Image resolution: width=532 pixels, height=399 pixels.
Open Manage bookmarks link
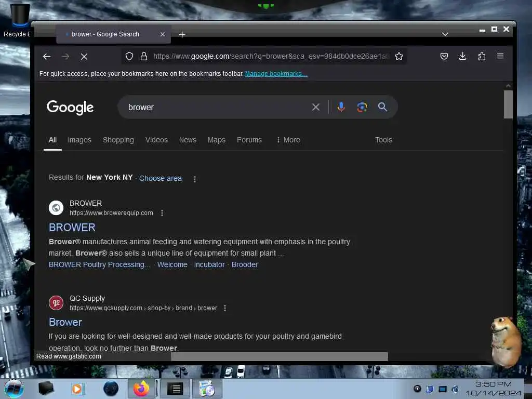[276, 74]
